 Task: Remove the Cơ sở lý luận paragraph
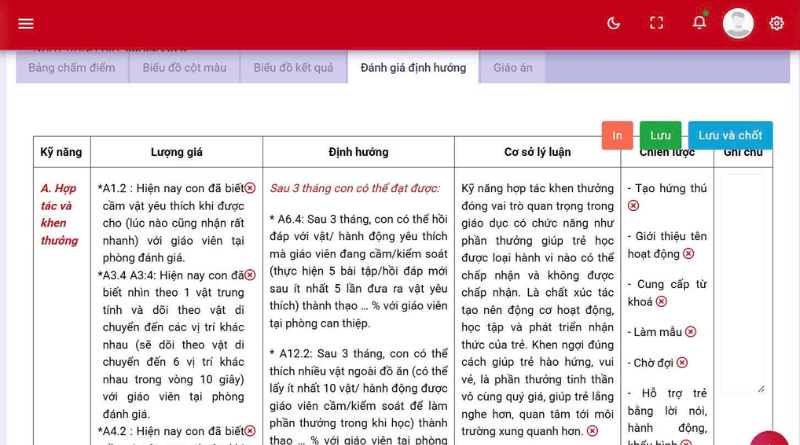click(592, 431)
